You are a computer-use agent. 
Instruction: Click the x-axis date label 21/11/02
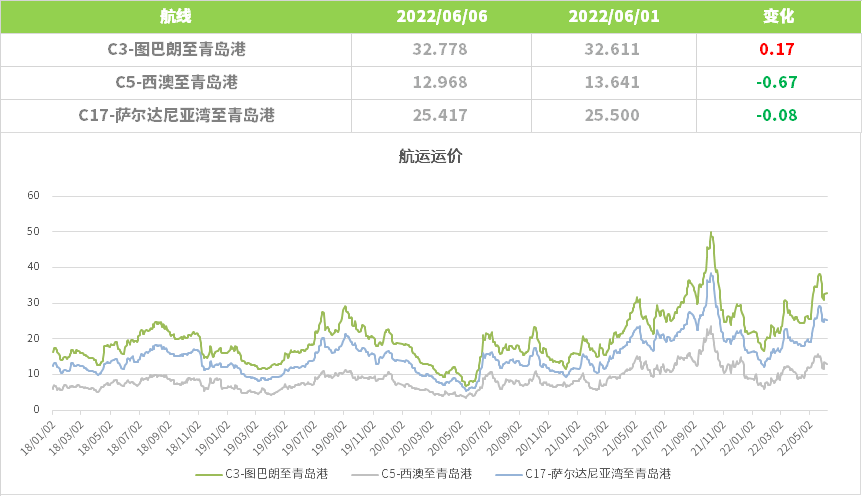708,438
